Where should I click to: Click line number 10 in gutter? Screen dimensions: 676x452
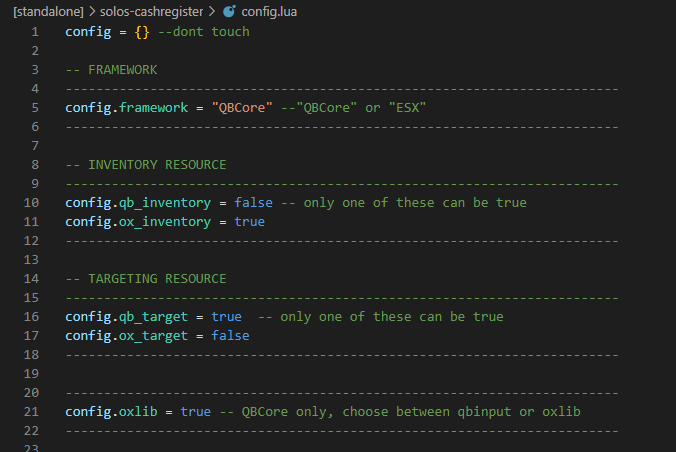click(31, 203)
